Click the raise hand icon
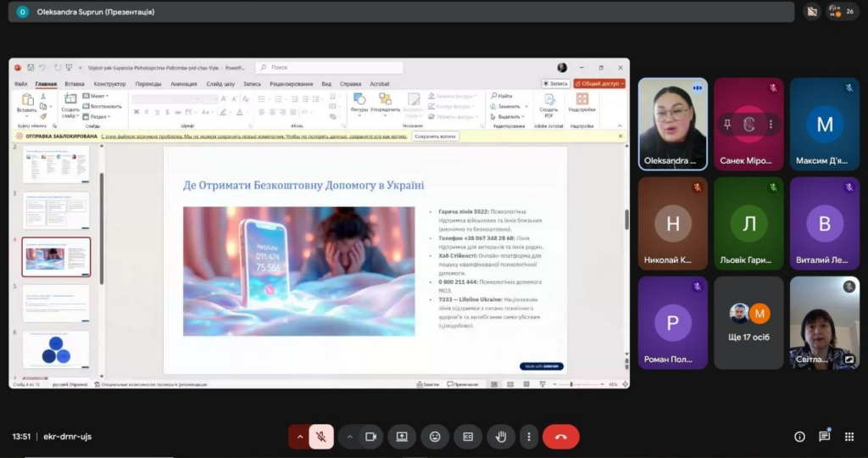The height and width of the screenshot is (458, 868). [x=501, y=437]
